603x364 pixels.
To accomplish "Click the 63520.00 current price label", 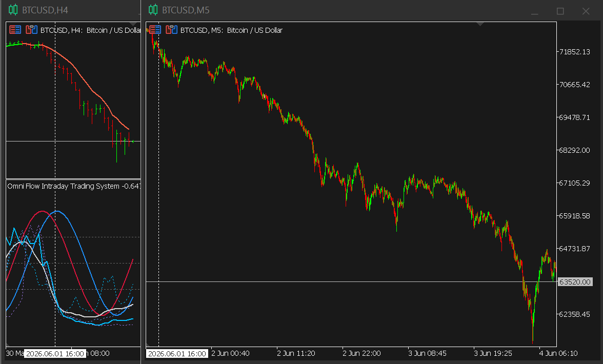I will tap(575, 282).
